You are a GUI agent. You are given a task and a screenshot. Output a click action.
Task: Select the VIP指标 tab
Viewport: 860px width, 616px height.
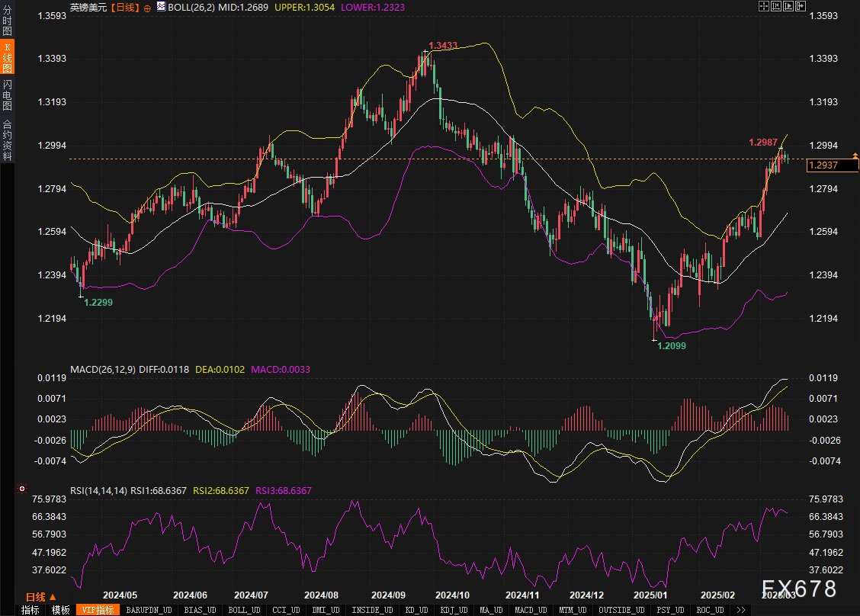(98, 610)
